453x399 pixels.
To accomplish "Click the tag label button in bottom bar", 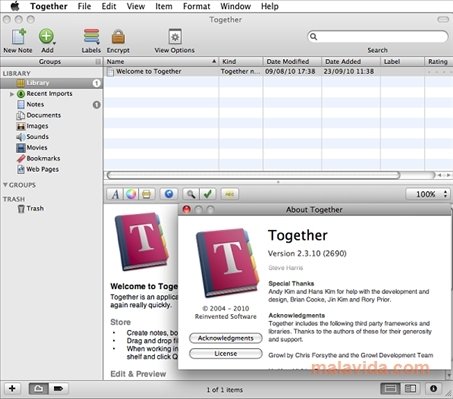I will 58,388.
